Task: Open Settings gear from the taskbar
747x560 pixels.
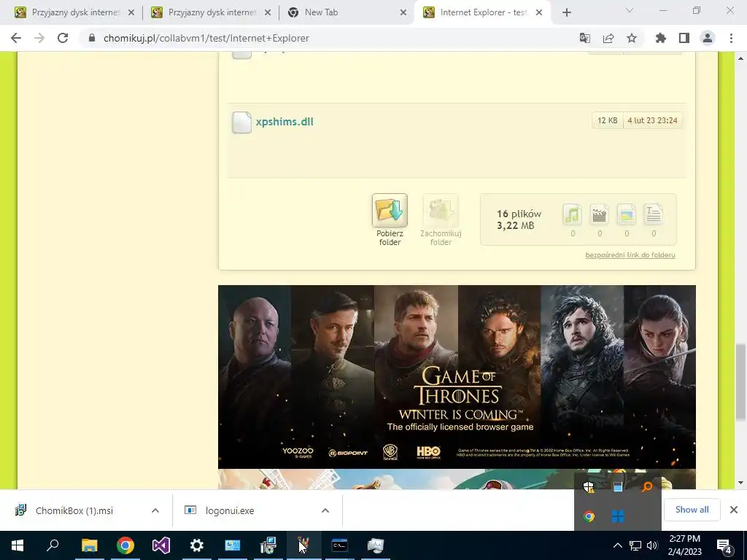Action: (x=197, y=545)
